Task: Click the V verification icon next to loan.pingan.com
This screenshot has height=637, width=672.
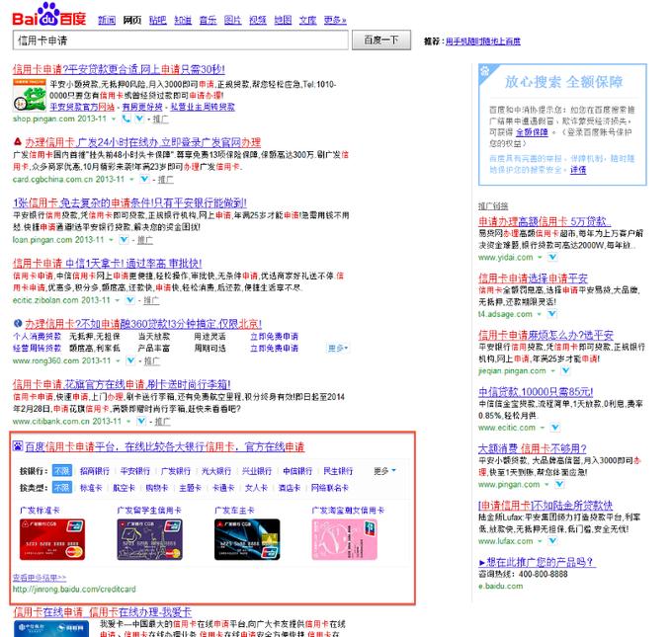Action: [124, 240]
